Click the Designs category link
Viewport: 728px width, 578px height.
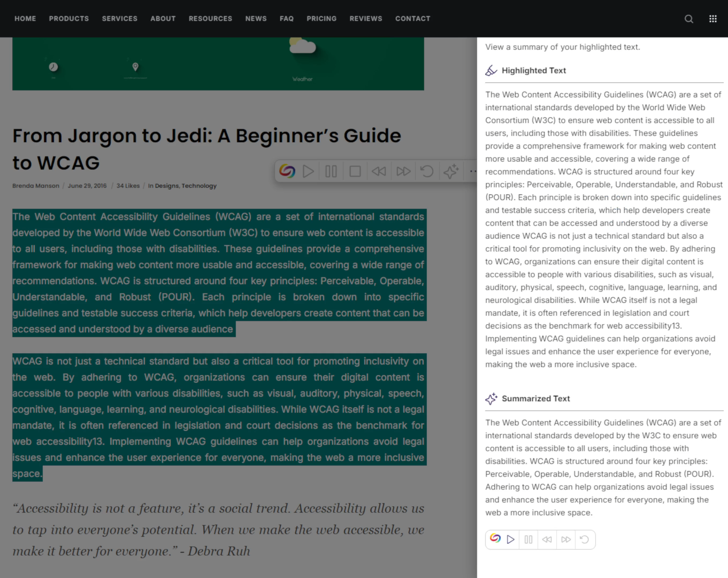click(x=167, y=186)
